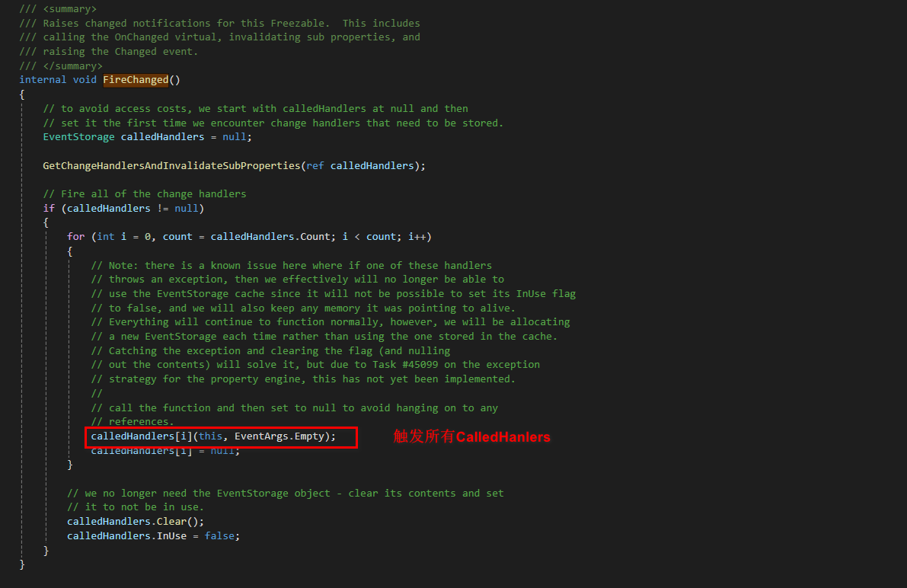Click comment 'Everything will continue to function normally'

coord(331,322)
